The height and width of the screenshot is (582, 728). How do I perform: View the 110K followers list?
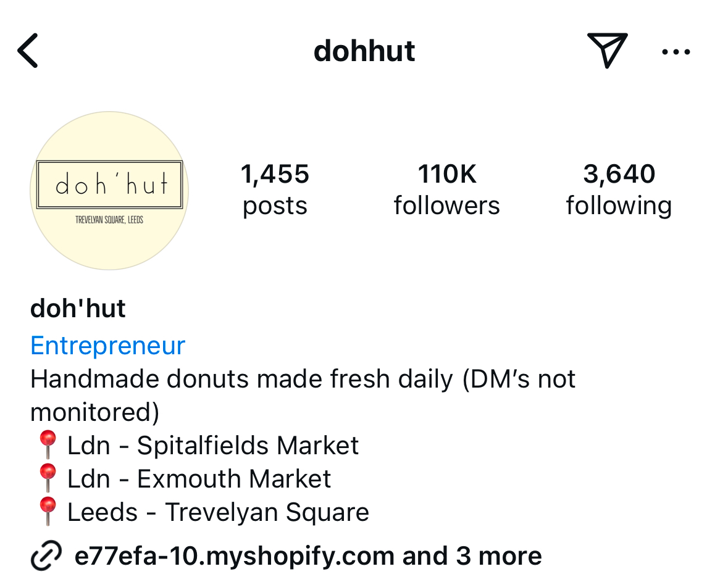click(x=446, y=188)
